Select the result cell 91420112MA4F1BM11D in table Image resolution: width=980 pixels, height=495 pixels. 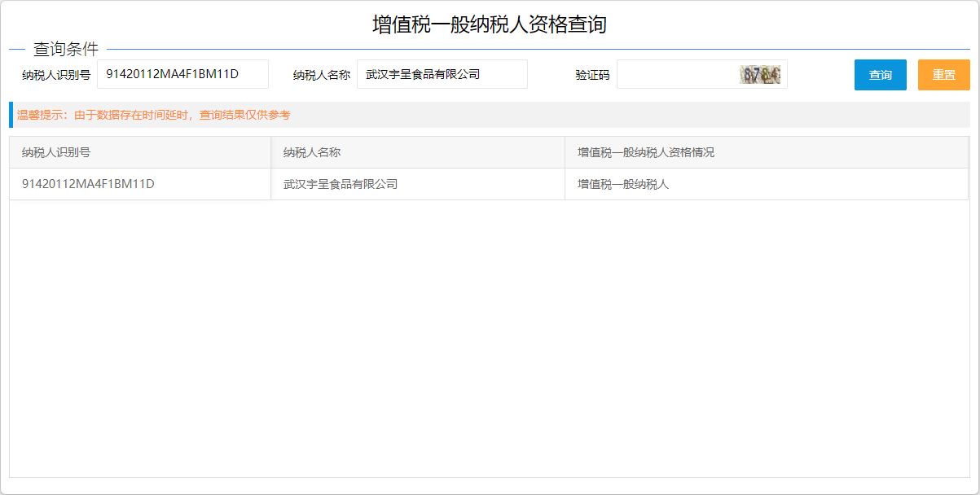[x=88, y=184]
